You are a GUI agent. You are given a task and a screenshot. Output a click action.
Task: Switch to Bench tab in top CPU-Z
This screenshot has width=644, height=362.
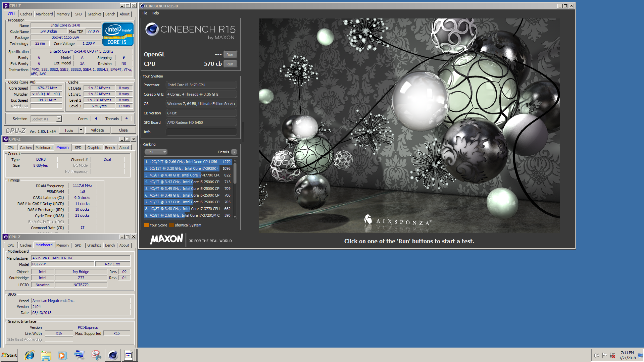point(110,14)
